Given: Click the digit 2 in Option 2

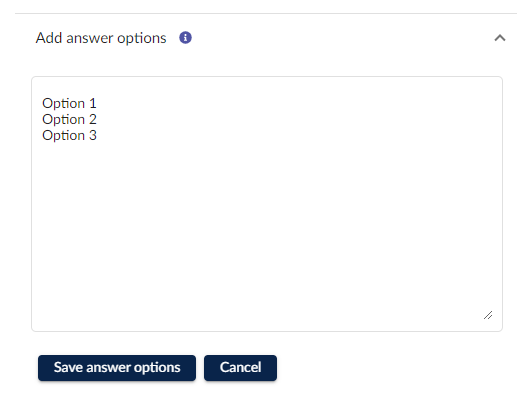Looking at the screenshot, I should (x=93, y=119).
